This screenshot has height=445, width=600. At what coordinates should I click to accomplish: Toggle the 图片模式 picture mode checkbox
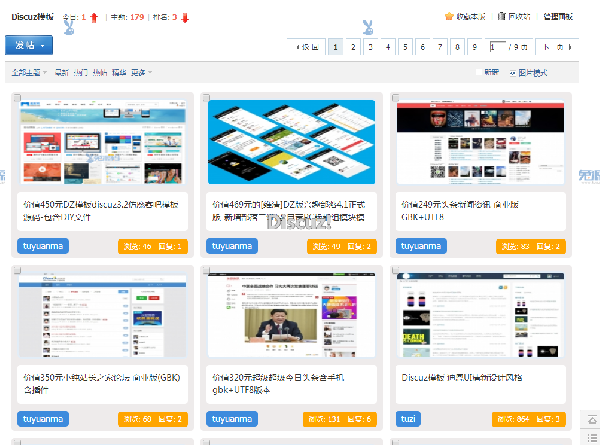[513, 73]
